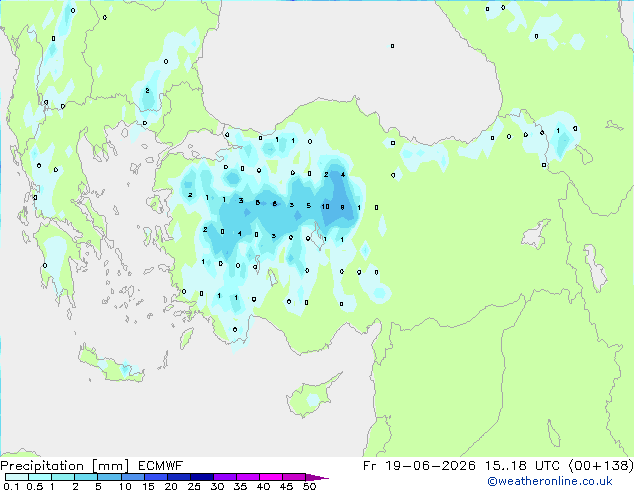Pick the 40–45 mm legend swatch
Screen dimensions: 634x490
pos(271,477)
